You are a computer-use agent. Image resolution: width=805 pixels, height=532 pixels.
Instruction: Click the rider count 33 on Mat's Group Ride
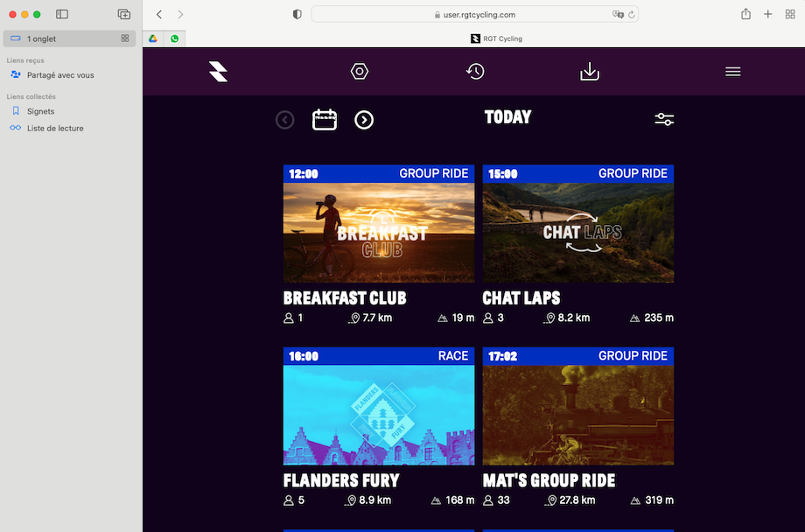tap(504, 500)
